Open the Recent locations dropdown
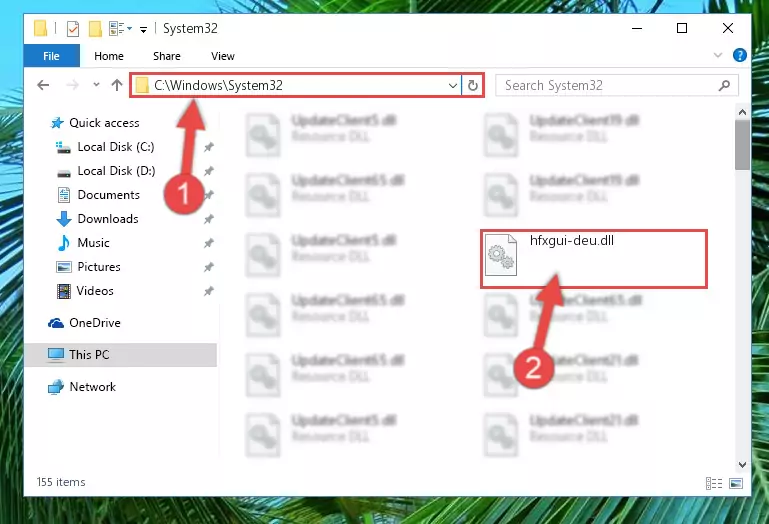Screen dimensions: 769x524 tap(96, 85)
